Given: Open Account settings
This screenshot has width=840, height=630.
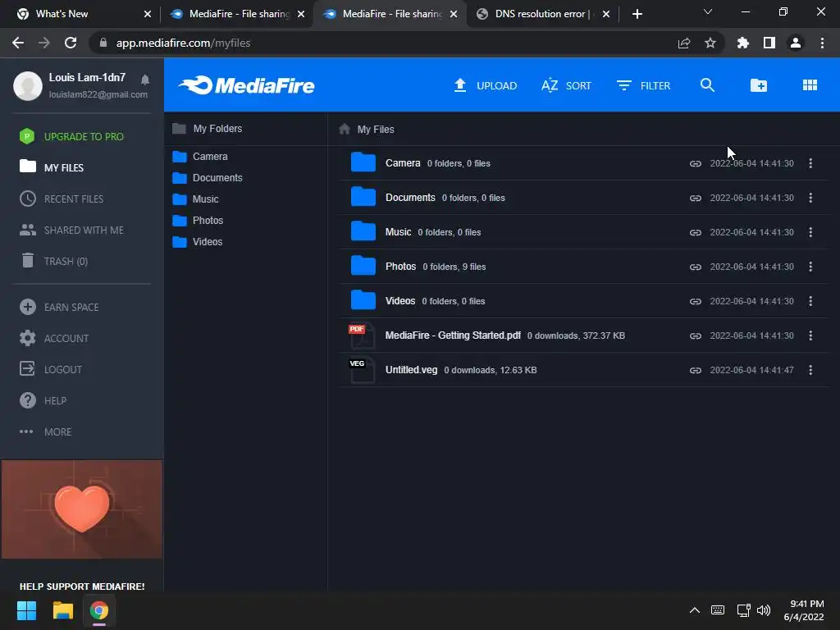Looking at the screenshot, I should pos(54,339).
